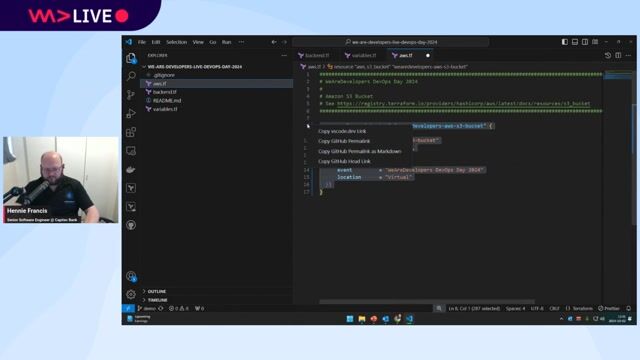Click the remote window indicator in status bar
This screenshot has width=640, height=360.
[x=128, y=309]
